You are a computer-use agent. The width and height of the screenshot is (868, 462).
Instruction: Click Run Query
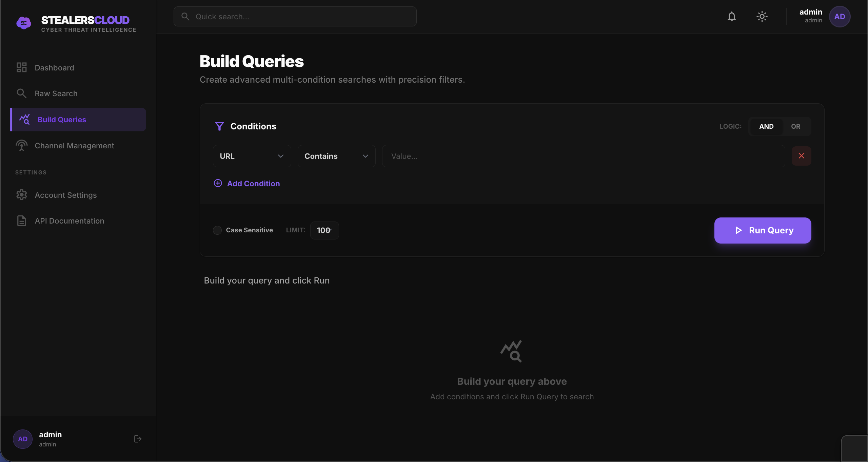pyautogui.click(x=762, y=230)
